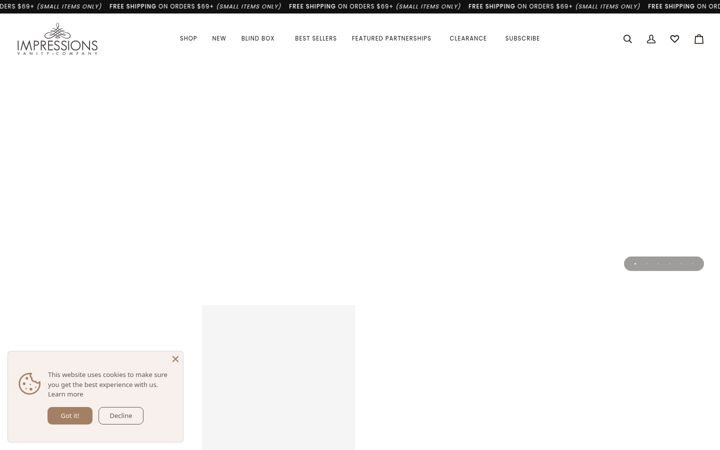Open the Clearance menu
The image size is (720, 450).
468,39
